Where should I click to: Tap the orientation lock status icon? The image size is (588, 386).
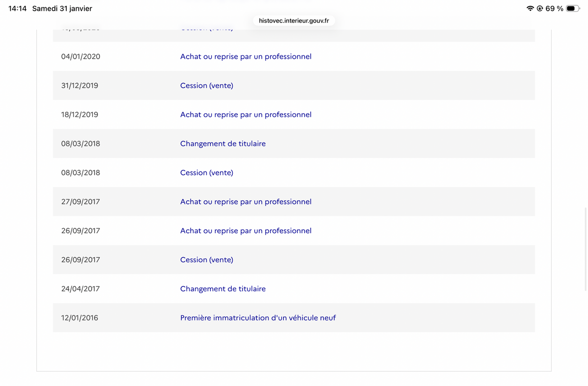(x=540, y=9)
